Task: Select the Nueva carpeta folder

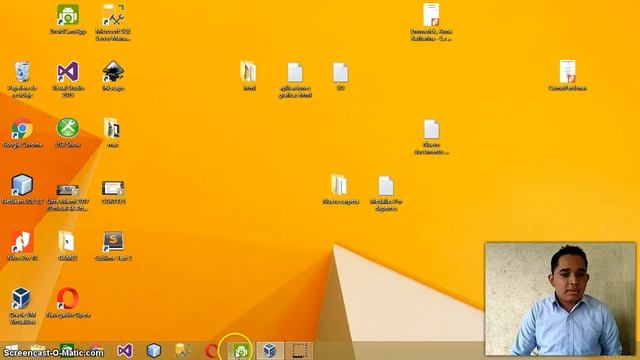Action: point(340,189)
